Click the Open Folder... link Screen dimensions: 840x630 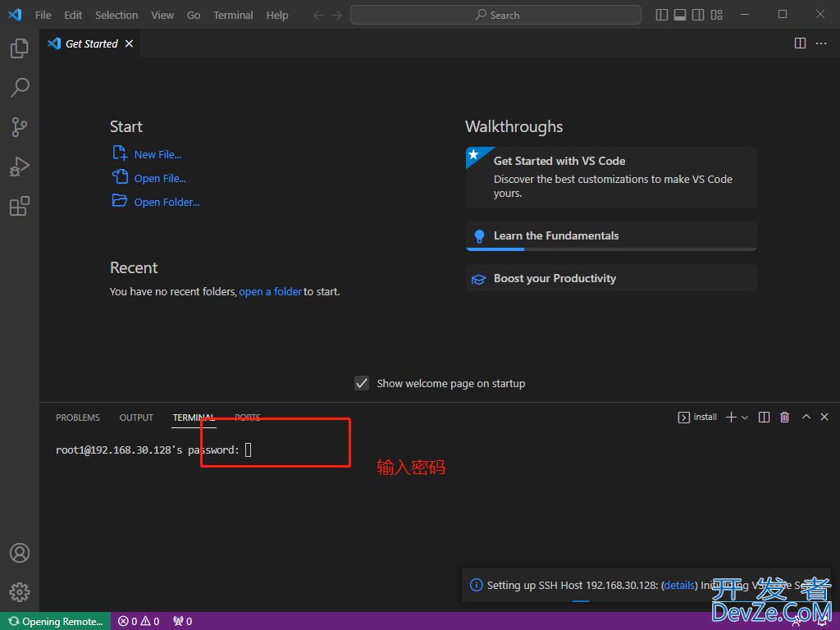tap(167, 203)
